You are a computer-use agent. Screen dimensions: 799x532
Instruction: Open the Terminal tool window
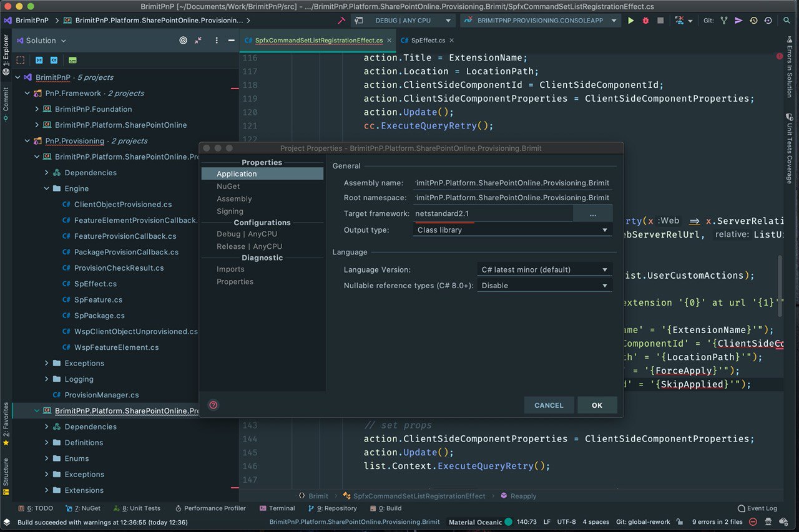[277, 508]
